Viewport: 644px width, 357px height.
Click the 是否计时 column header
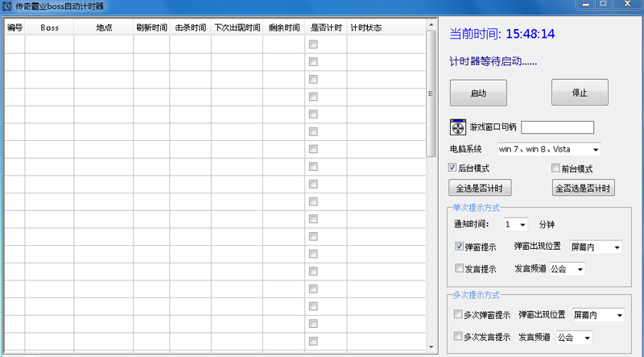click(x=326, y=27)
